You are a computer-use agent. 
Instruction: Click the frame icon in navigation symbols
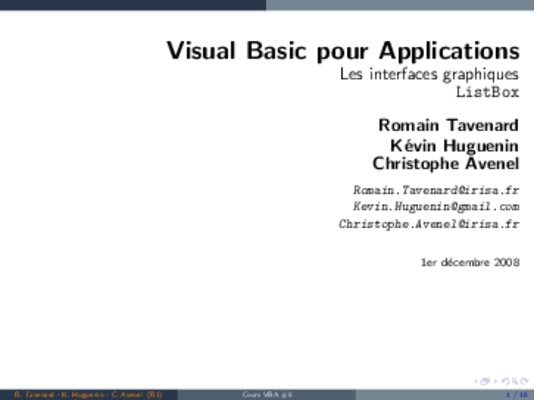485,381
